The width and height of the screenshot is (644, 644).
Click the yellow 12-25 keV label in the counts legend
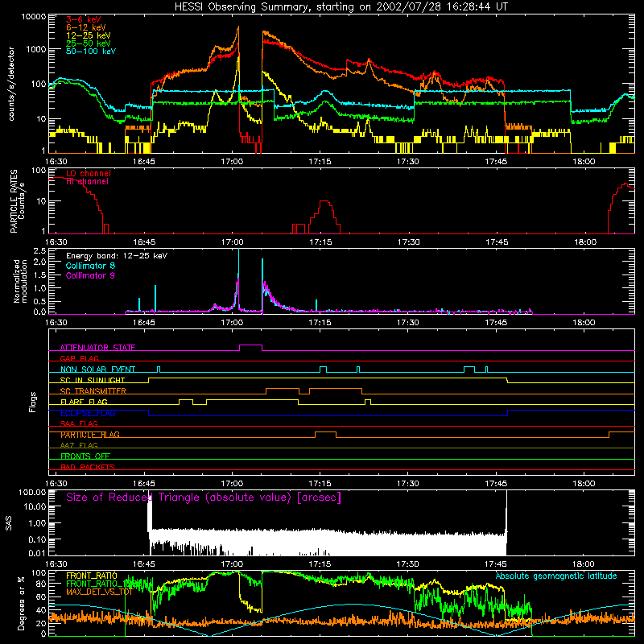89,35
